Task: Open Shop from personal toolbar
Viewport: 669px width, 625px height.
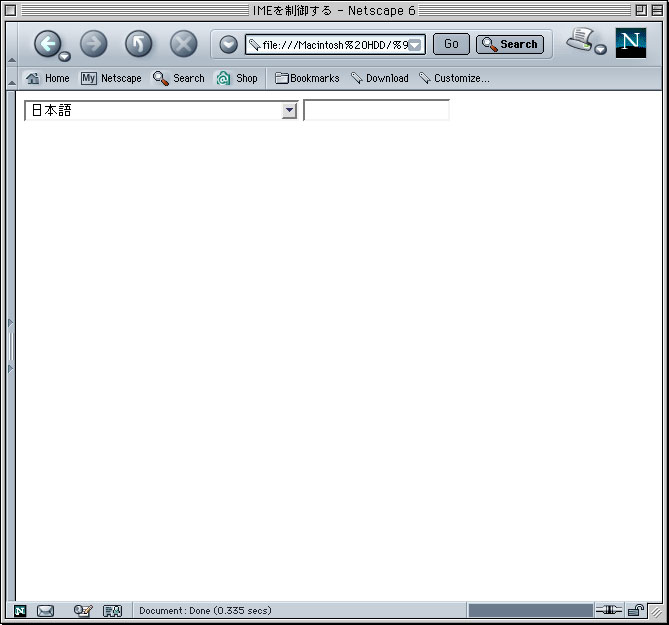Action: click(237, 78)
